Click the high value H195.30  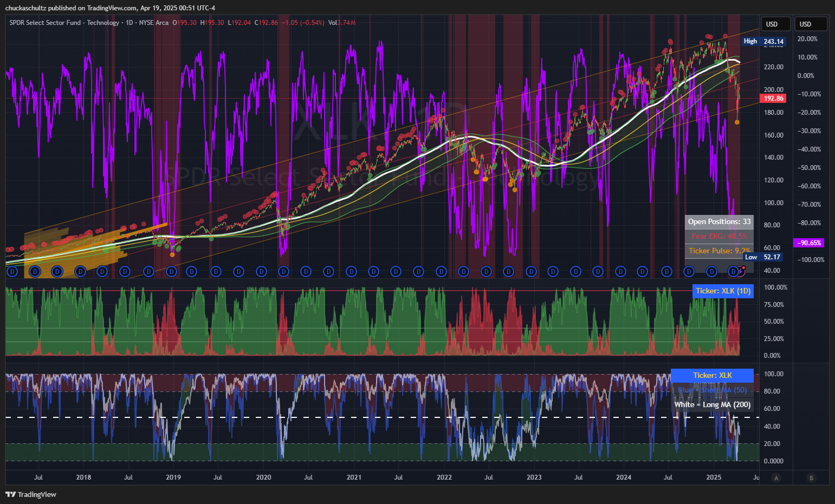click(212, 23)
